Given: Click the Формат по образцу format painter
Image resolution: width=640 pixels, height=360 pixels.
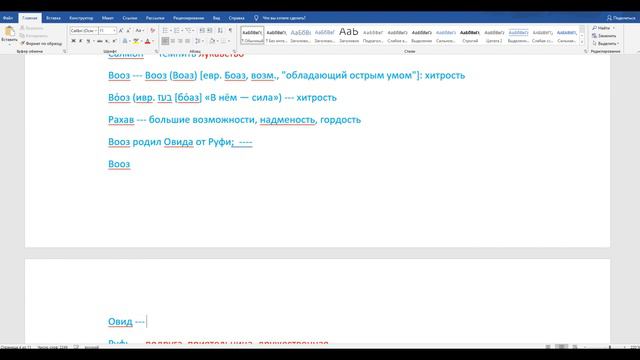Looking at the screenshot, I should coord(41,43).
